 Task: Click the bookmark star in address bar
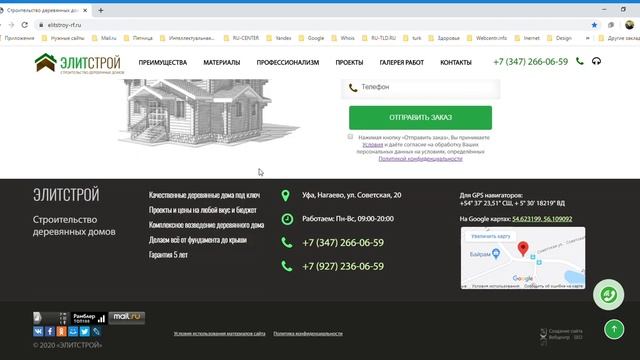[x=594, y=25]
